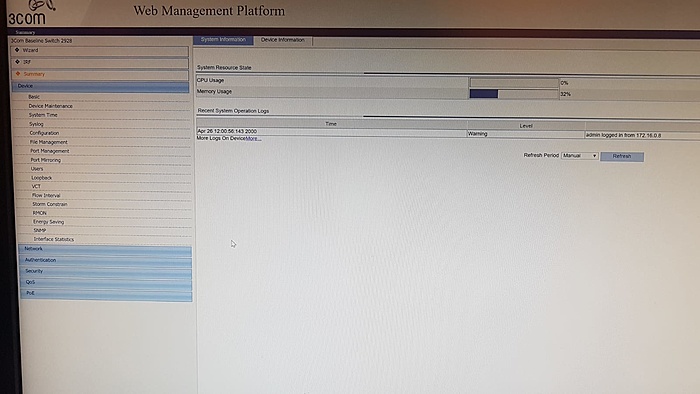This screenshot has width=700, height=394.
Task: Open Energy Saving page
Action: coord(48,222)
